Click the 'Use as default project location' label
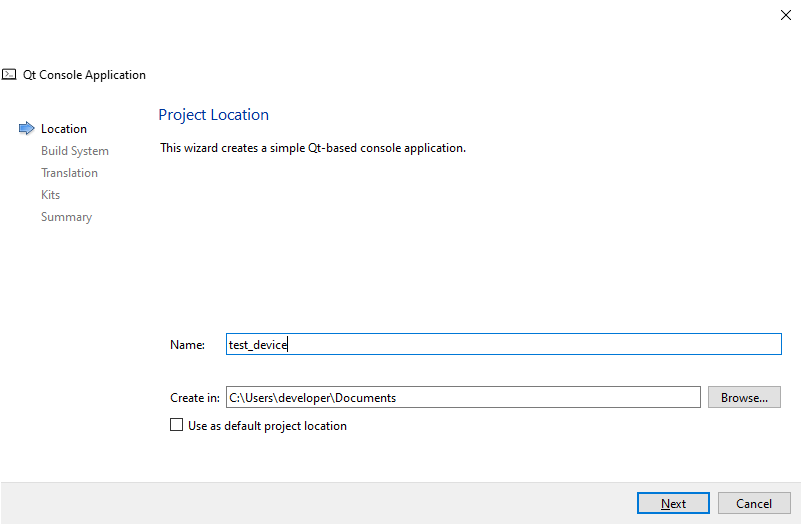Viewport: 802px width, 525px height. pos(268,426)
